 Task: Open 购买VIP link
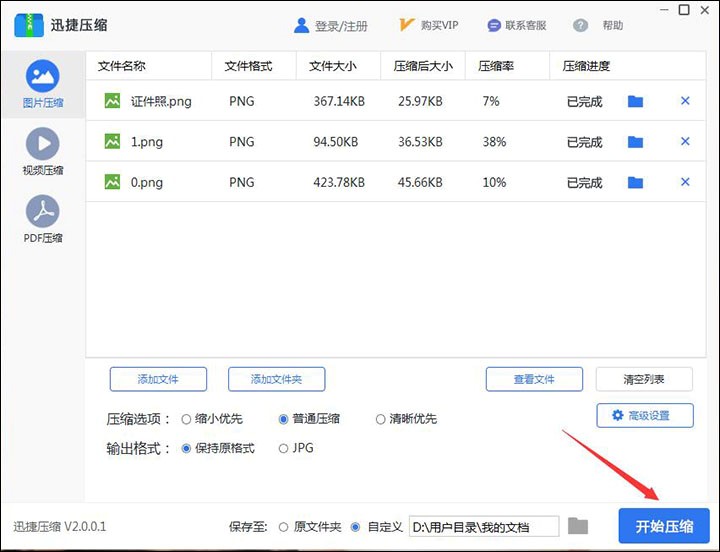point(439,25)
